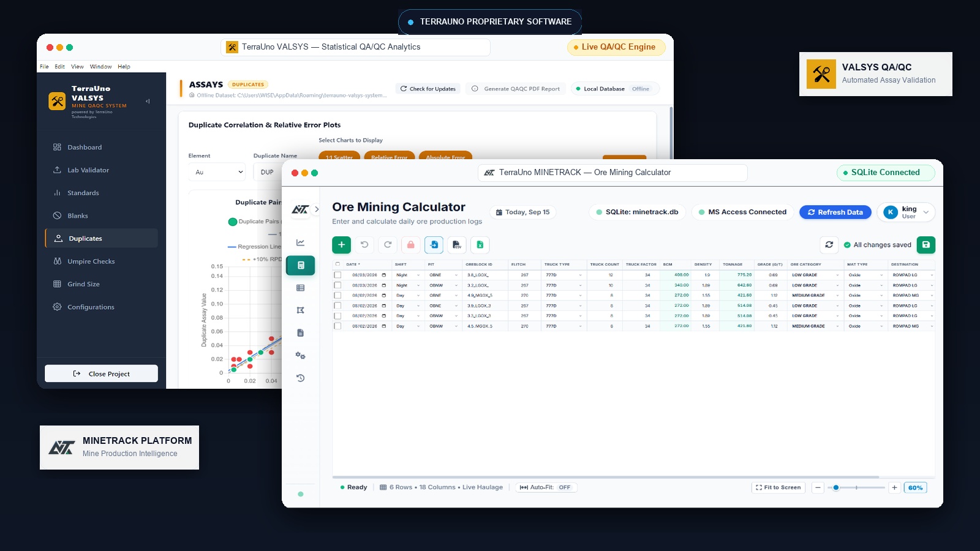Open the Shift dropdown for row 3.8_LGOX_
Image resolution: width=980 pixels, height=551 pixels.
408,275
